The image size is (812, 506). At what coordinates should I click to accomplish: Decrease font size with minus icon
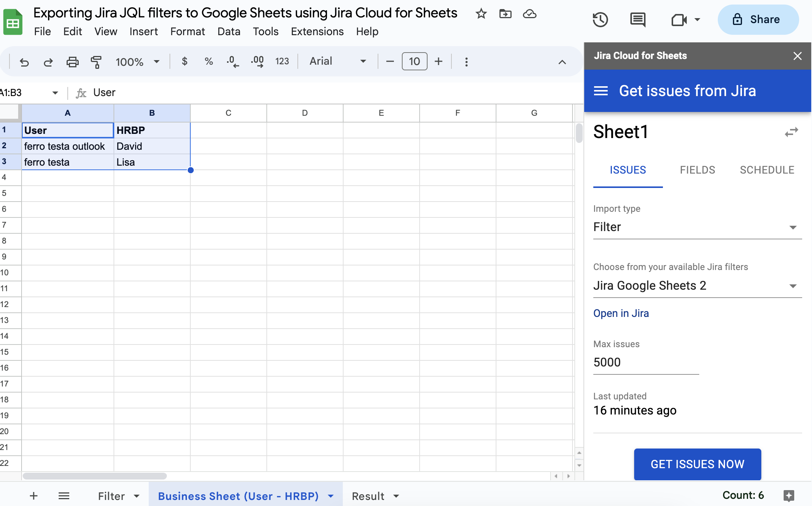point(390,61)
